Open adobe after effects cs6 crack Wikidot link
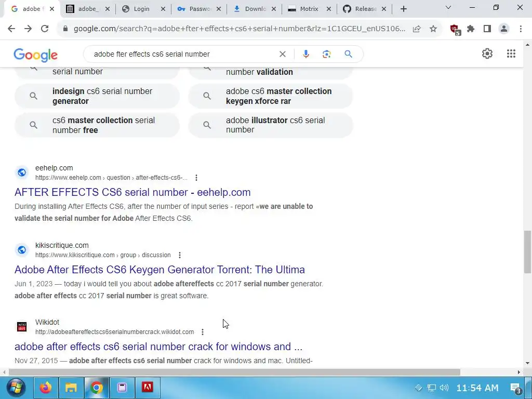The width and height of the screenshot is (532, 399). (158, 347)
